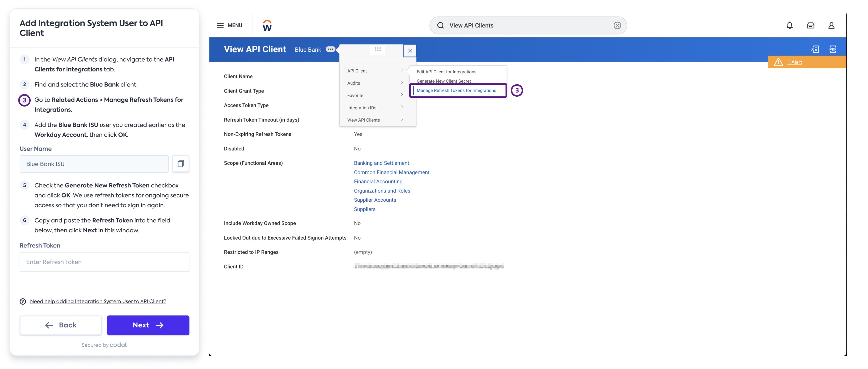Image resolution: width=868 pixels, height=369 pixels.
Task: Click the related actions ellipsis beside Blue Bank
Action: [331, 49]
